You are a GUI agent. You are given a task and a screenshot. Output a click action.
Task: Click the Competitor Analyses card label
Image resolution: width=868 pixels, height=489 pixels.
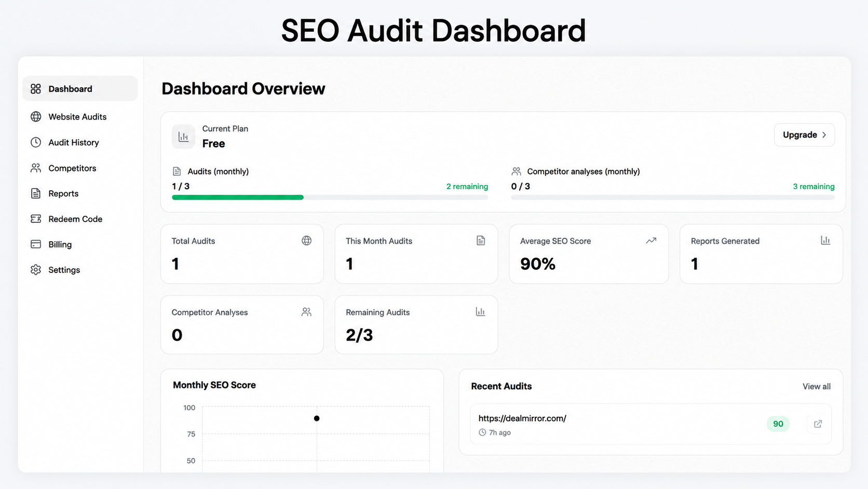point(210,312)
